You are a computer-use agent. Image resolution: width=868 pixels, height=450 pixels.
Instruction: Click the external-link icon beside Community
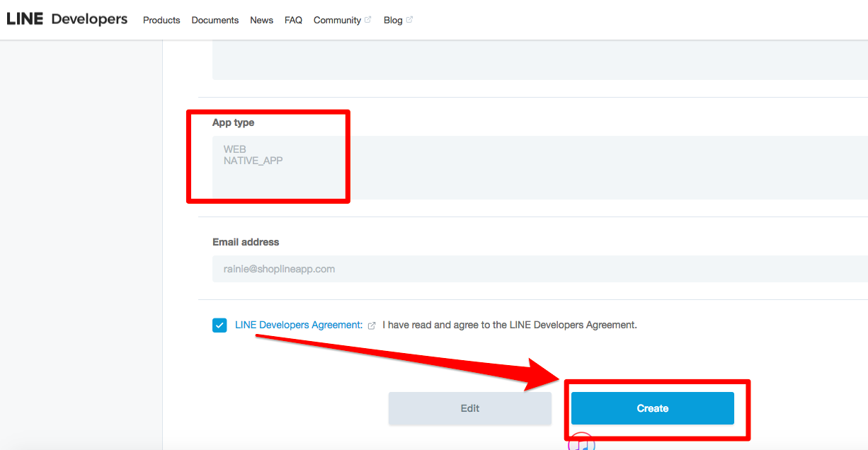click(x=367, y=20)
